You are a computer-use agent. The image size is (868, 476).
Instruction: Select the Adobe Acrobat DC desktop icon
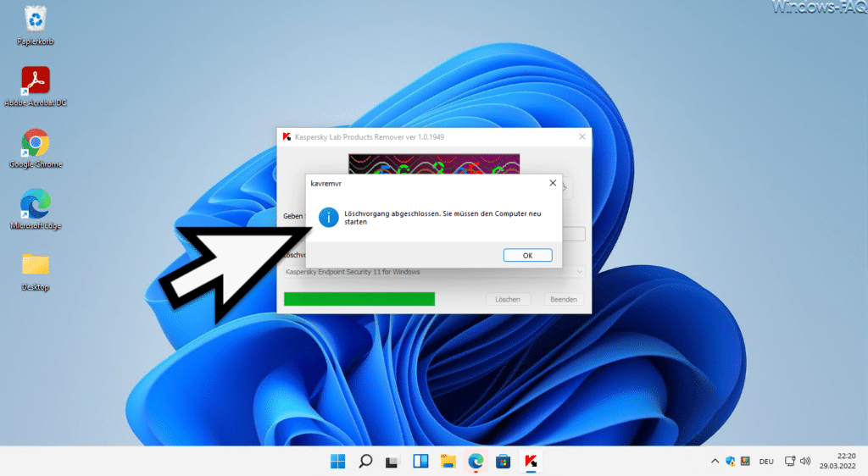point(36,86)
